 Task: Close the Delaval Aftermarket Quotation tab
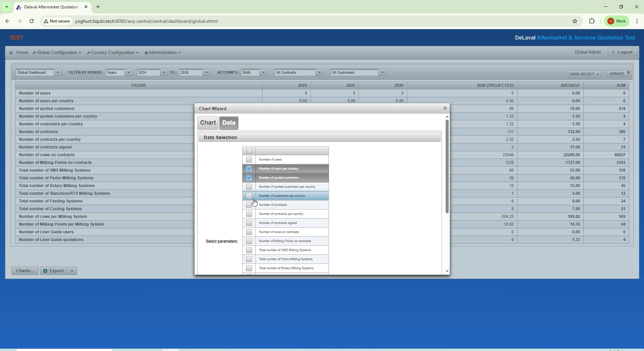[86, 7]
